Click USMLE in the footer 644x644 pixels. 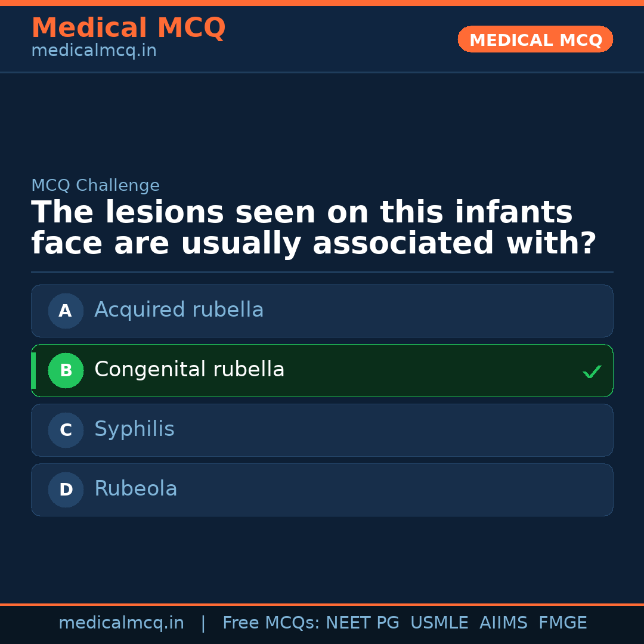(439, 623)
